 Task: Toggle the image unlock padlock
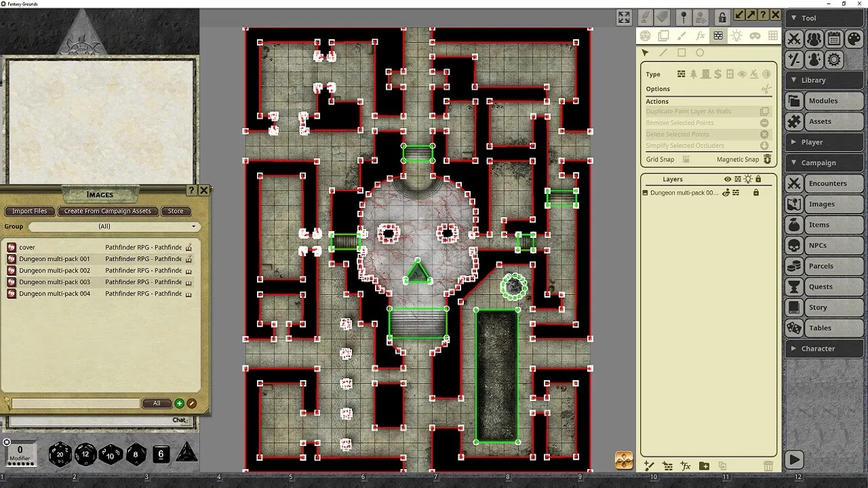point(722,17)
